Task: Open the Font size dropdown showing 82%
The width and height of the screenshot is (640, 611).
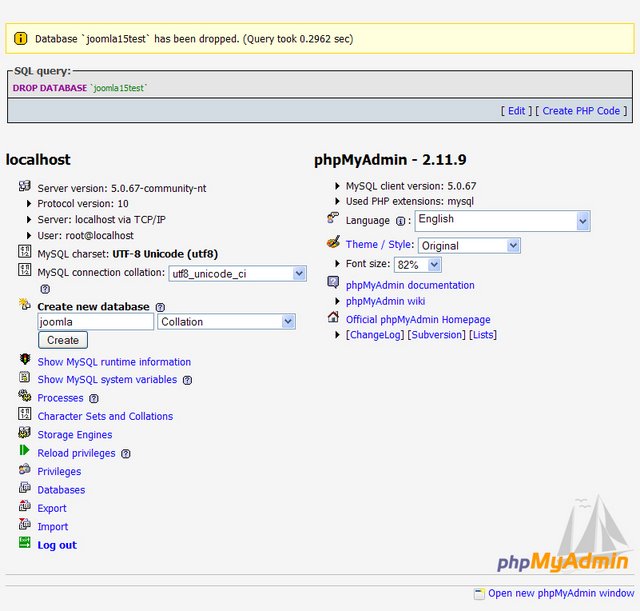Action: coord(418,265)
